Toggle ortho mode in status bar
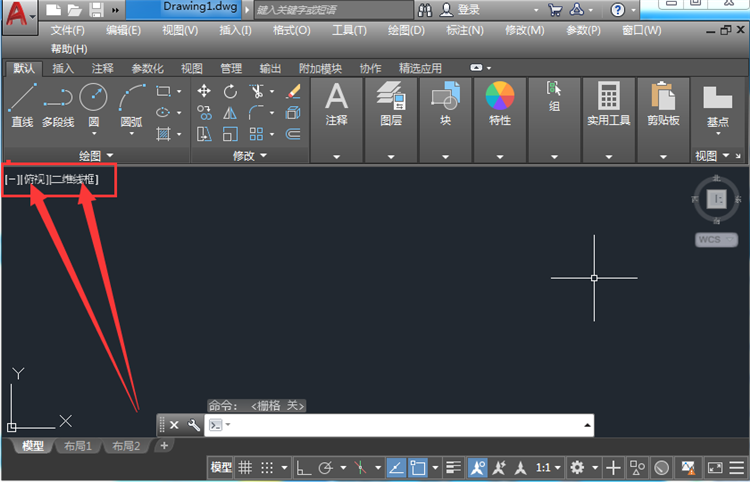Viewport: 750px width, 482px height. coord(303,467)
